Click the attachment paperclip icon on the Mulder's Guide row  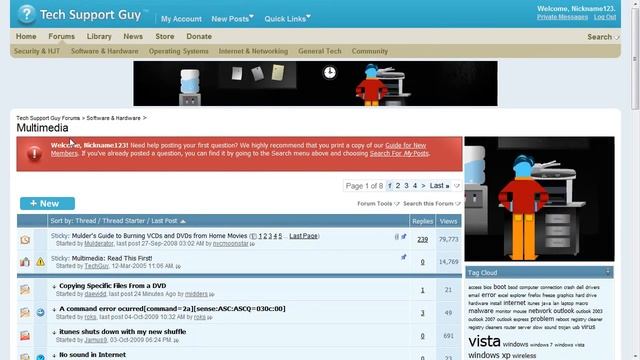click(396, 237)
